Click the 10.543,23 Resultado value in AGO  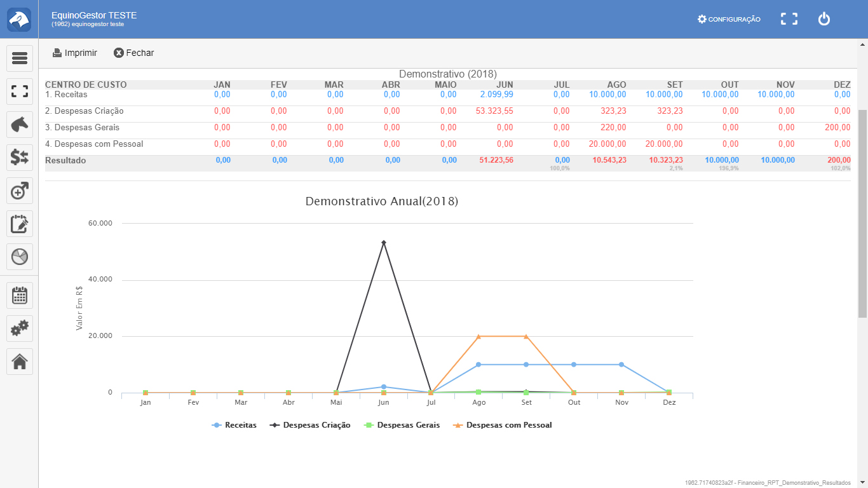coord(609,160)
